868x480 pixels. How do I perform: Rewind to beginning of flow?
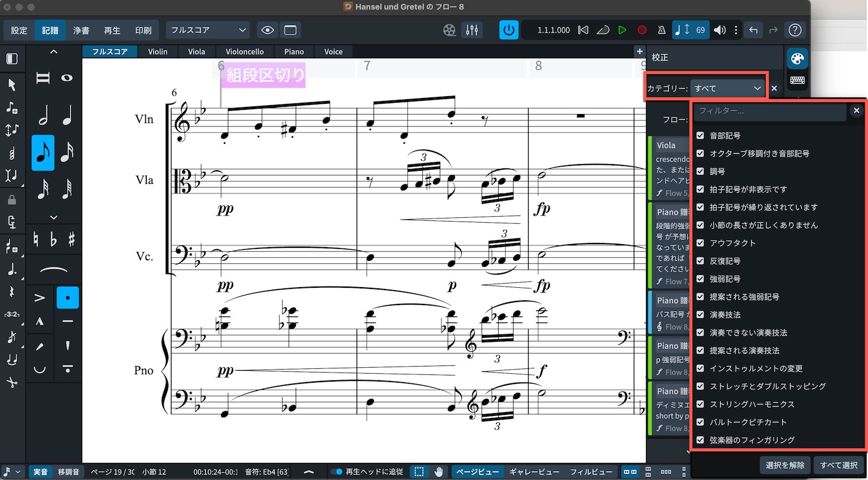pos(584,30)
